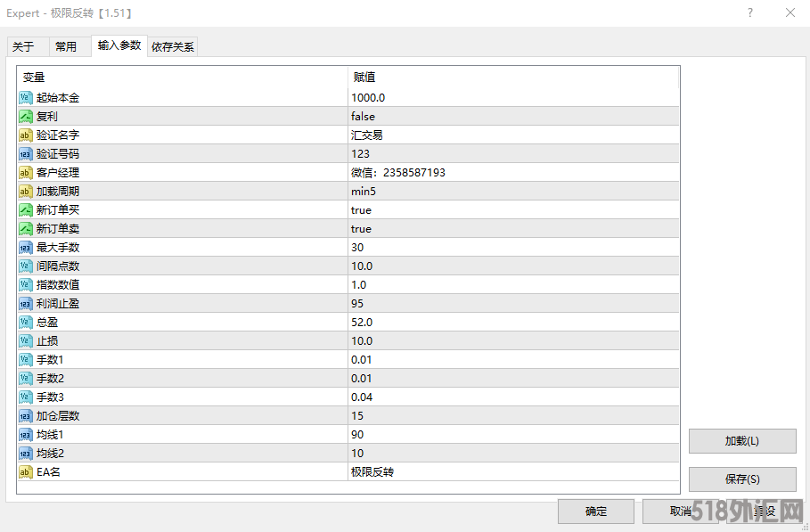Click the help question mark button

click(750, 12)
